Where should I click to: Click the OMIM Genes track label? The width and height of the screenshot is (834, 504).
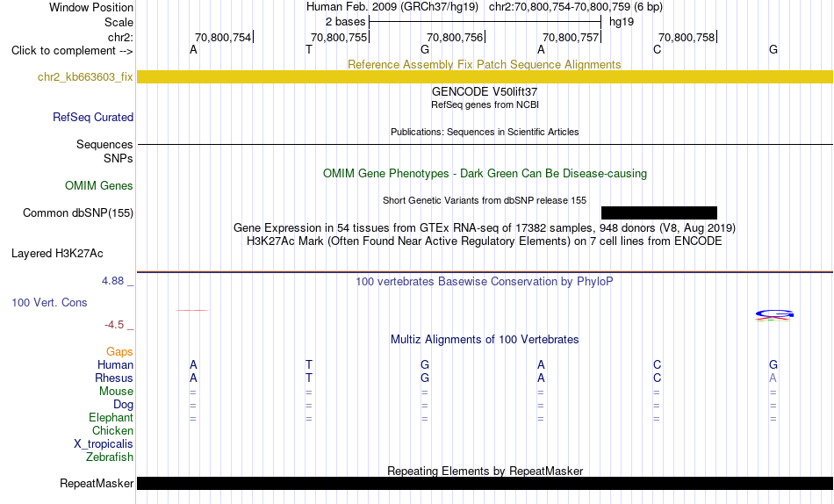pyautogui.click(x=99, y=186)
